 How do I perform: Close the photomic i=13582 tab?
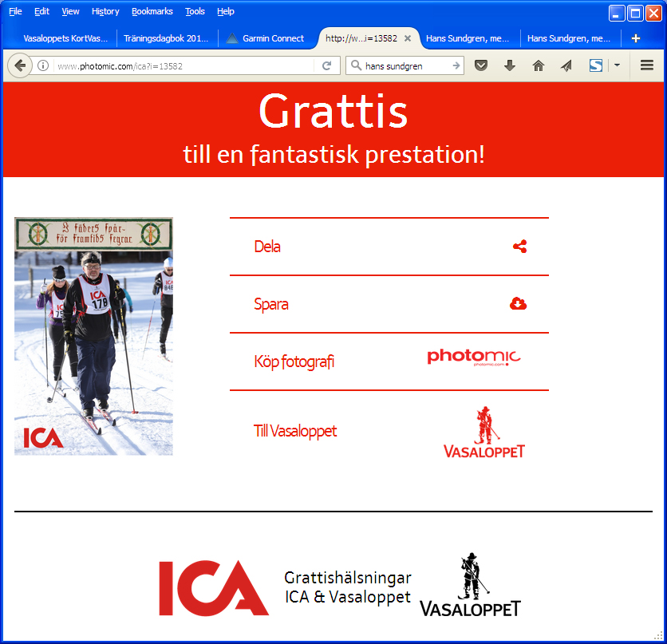(x=408, y=38)
